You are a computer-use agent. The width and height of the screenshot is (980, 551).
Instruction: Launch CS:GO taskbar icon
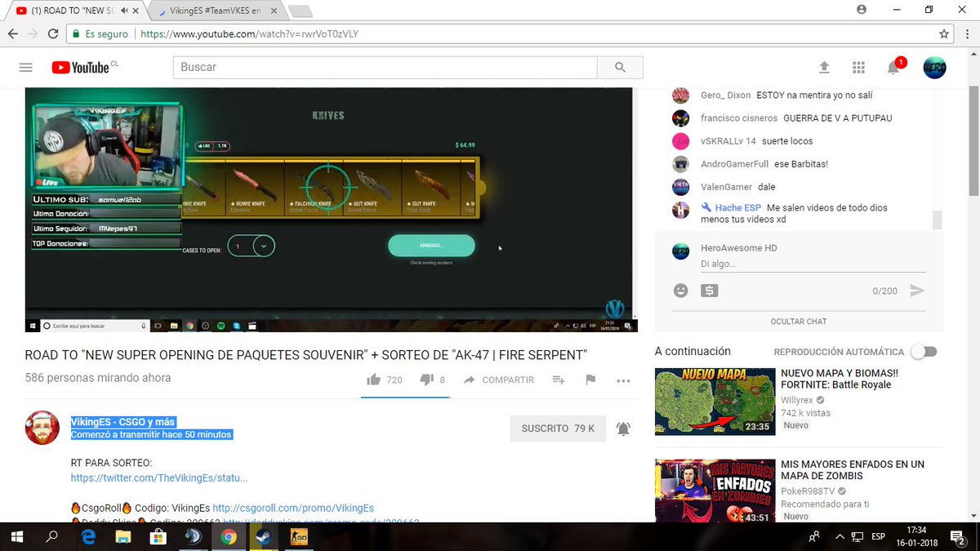(299, 536)
